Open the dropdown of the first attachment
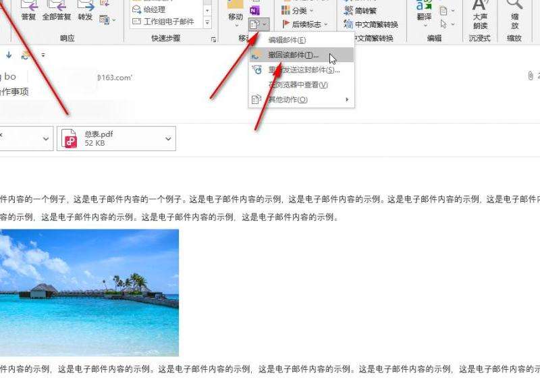Screen dimensions: 540x392 pos(45,139)
